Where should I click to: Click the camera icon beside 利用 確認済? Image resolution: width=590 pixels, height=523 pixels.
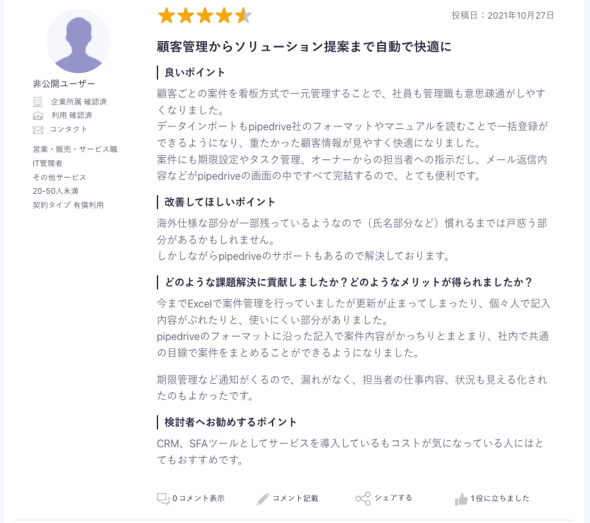38,116
